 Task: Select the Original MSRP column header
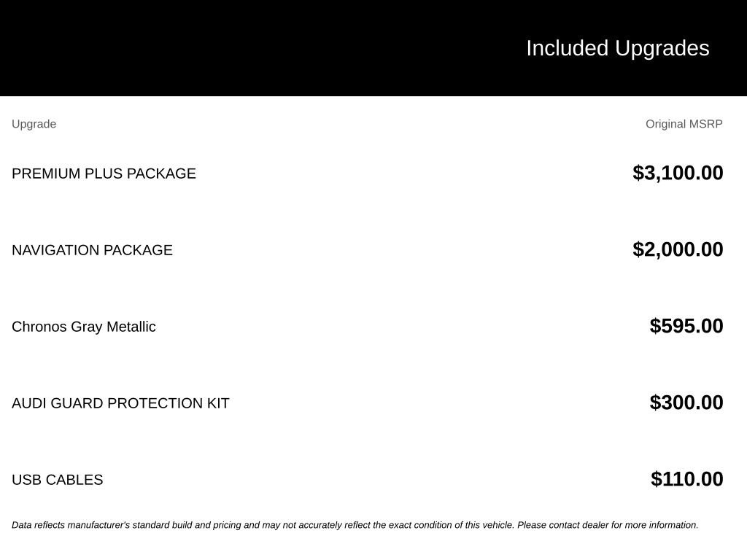point(684,124)
